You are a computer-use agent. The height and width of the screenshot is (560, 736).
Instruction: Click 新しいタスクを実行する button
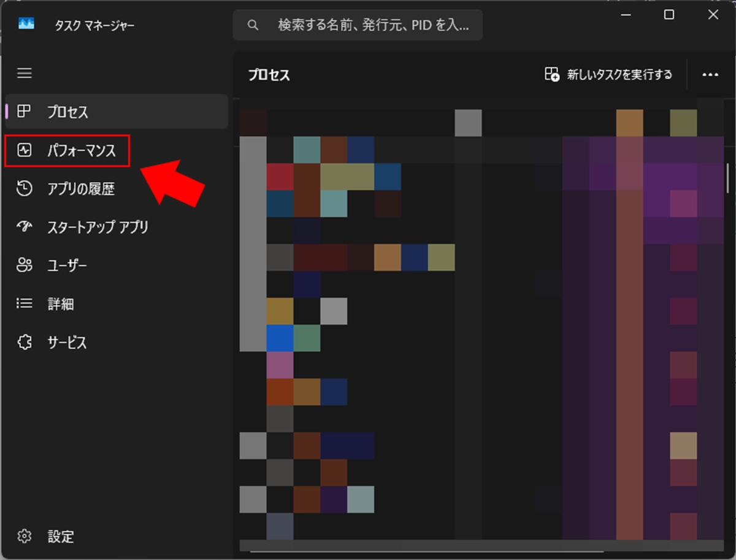[608, 75]
